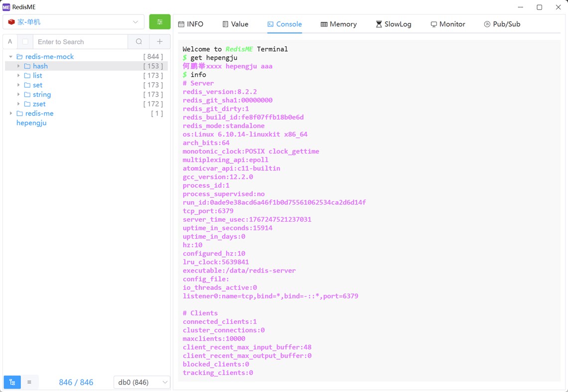Click the RedisME app logo
Image resolution: width=568 pixels, height=392 pixels.
6,7
